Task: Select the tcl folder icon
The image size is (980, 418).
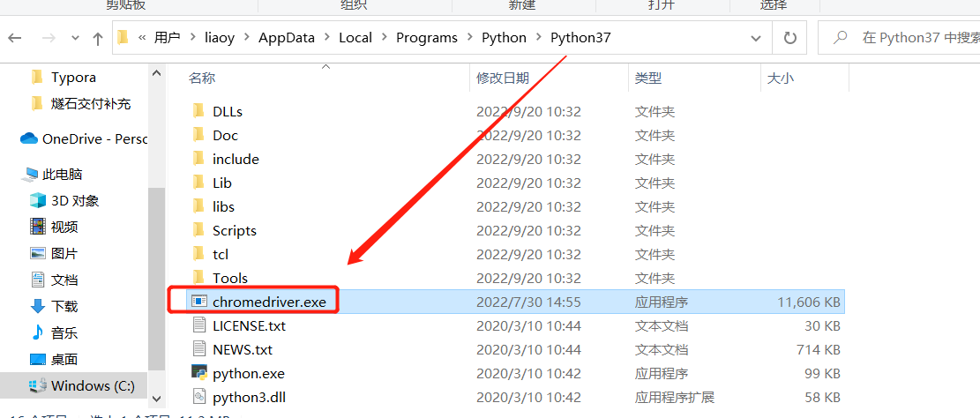Action: (198, 254)
